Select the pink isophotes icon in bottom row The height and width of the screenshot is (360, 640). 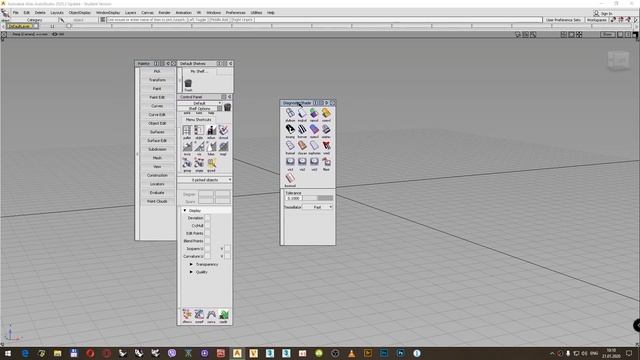290,179
